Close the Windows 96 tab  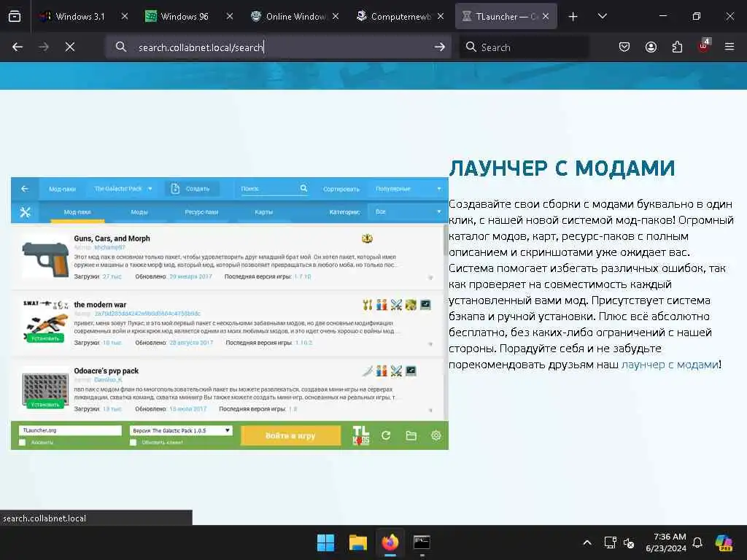pyautogui.click(x=230, y=17)
